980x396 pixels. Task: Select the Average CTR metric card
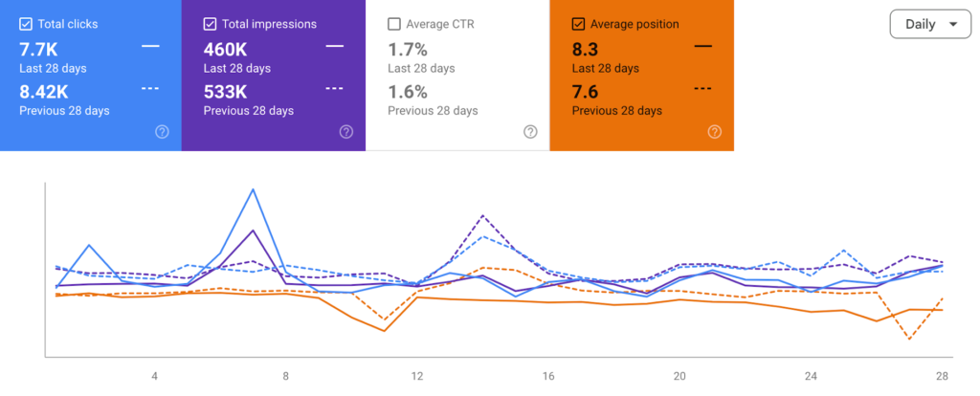tap(457, 76)
